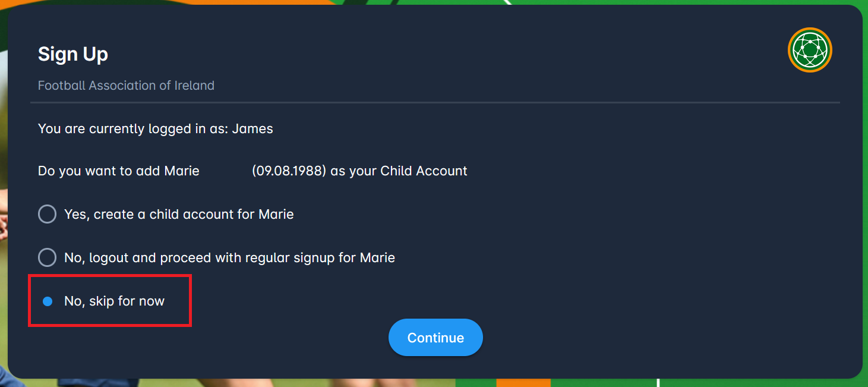Screen dimensions: 868x387
Task: Click the horizontal divider under the subtitle
Action: 435,103
